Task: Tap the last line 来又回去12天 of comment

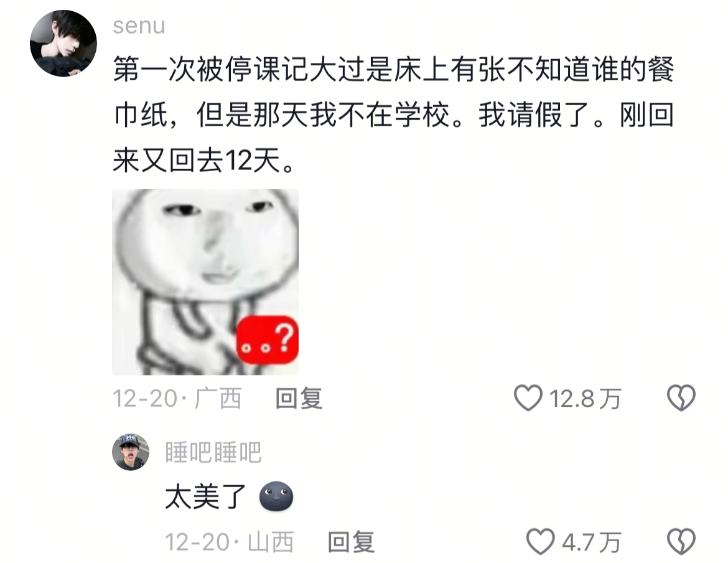Action: [203, 161]
